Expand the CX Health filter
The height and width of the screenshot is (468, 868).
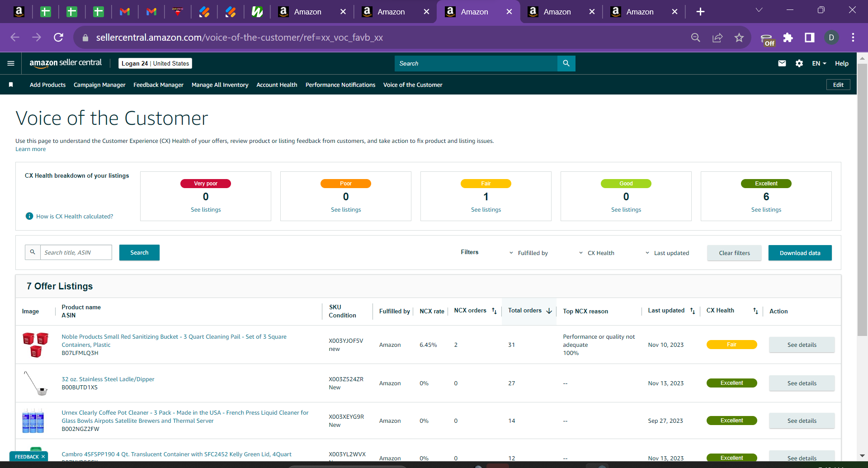tap(596, 253)
